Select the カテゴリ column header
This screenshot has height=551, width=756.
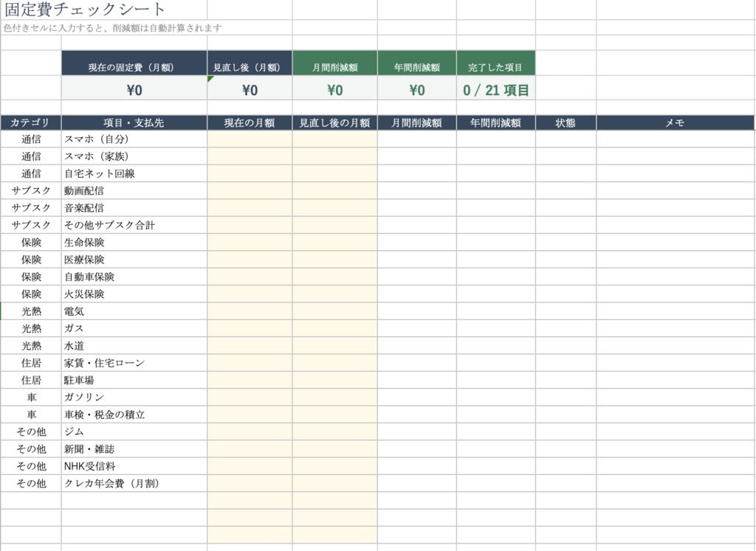pyautogui.click(x=31, y=123)
